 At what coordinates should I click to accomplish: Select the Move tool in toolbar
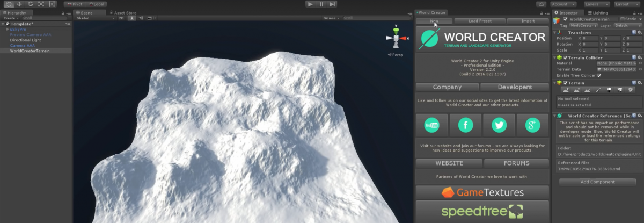pyautogui.click(x=19, y=4)
